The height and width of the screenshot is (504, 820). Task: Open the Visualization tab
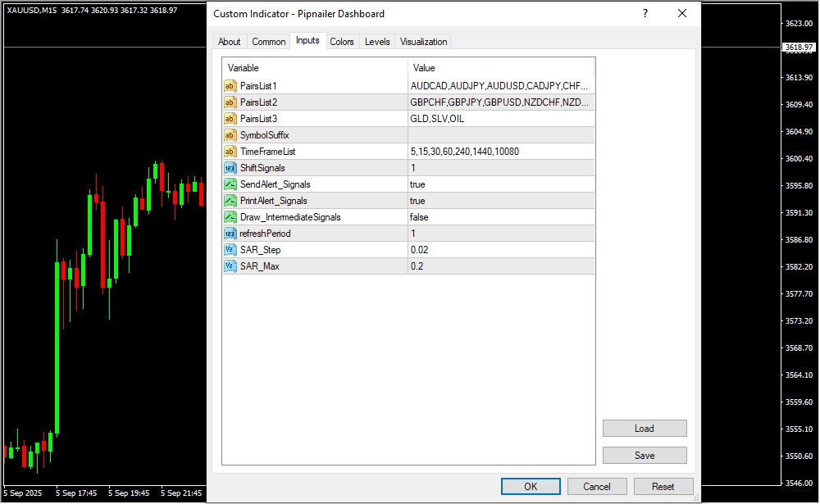[424, 42]
